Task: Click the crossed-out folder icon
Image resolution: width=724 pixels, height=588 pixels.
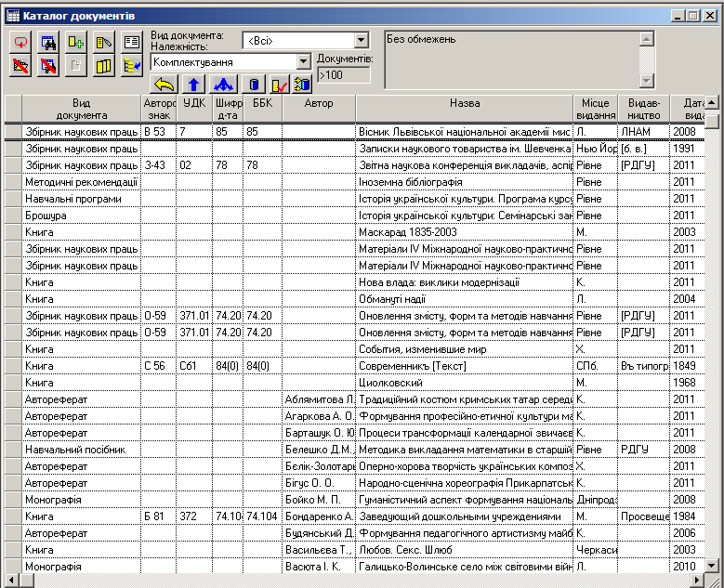Action: (x=20, y=66)
